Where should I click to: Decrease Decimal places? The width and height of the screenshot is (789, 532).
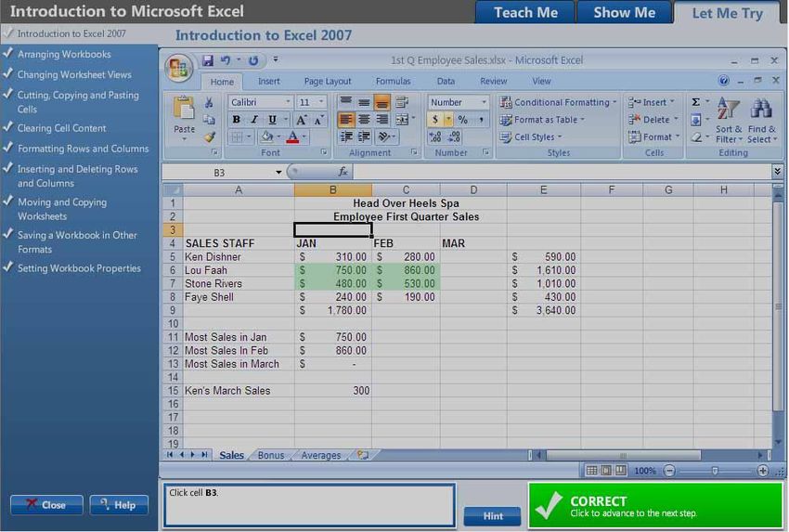(x=454, y=136)
